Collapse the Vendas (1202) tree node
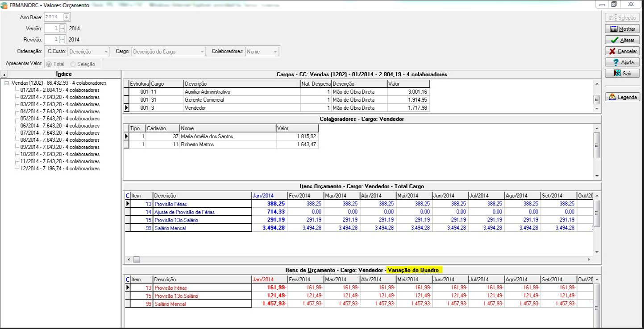The image size is (644, 329). coord(7,83)
